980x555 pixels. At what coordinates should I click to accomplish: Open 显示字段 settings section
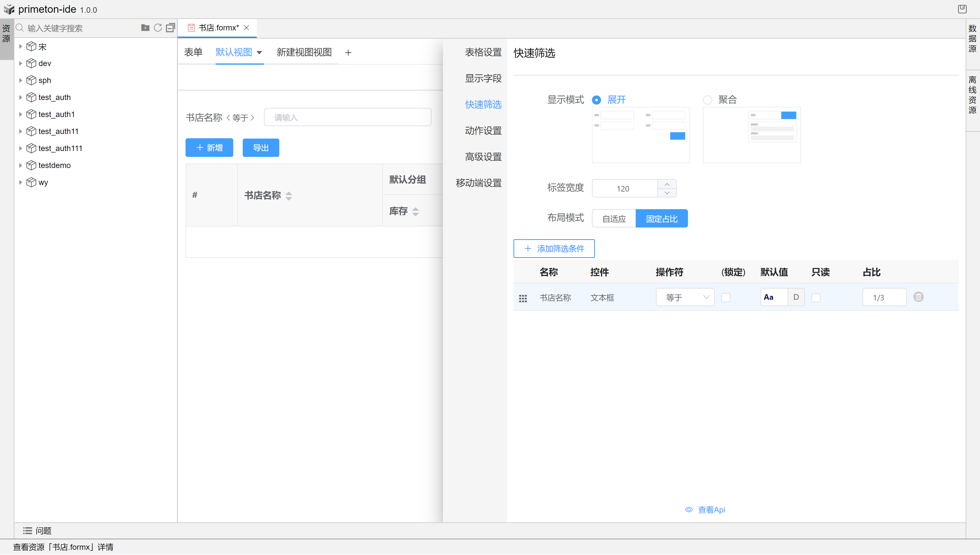tap(483, 78)
